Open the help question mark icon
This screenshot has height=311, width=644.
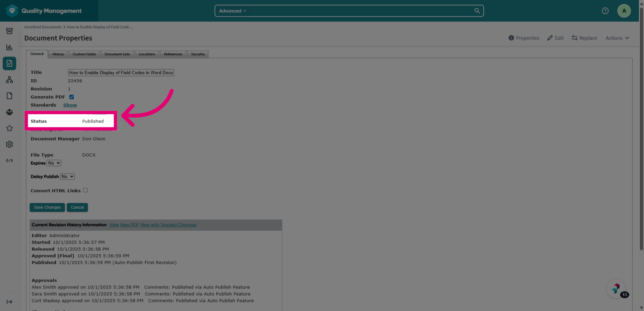coord(605,11)
